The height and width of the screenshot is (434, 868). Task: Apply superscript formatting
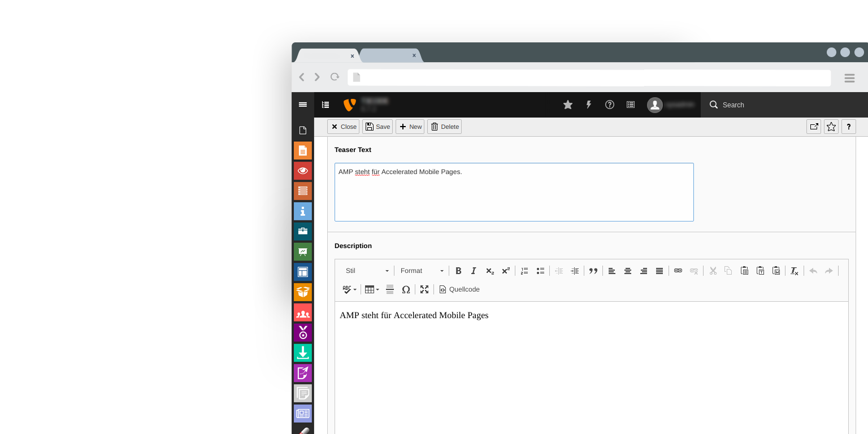point(506,271)
